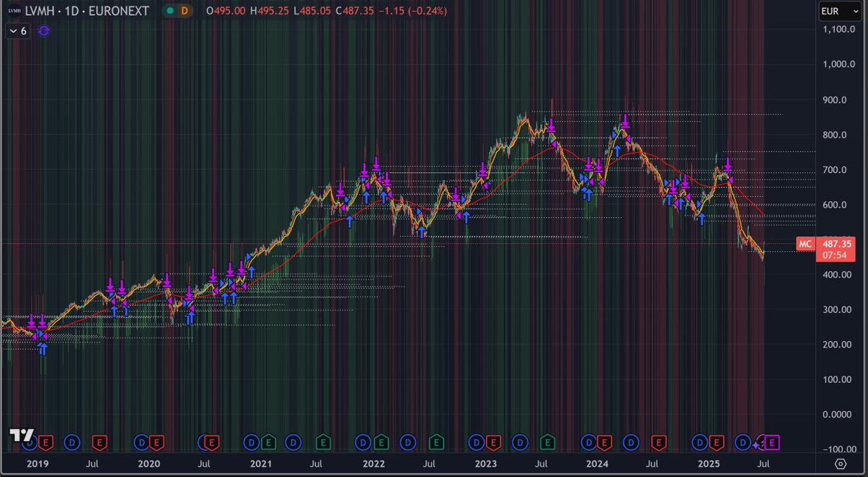Click the green market-open status dot

point(169,11)
